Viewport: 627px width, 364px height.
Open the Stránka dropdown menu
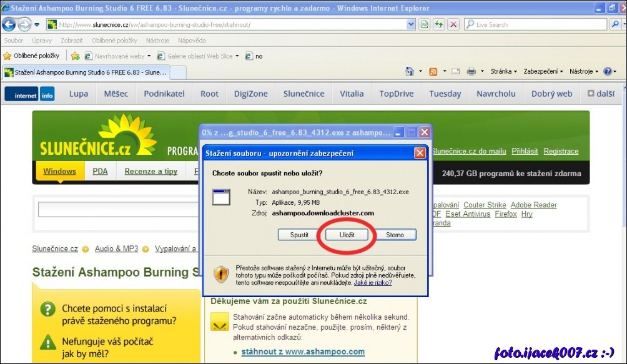pos(503,72)
